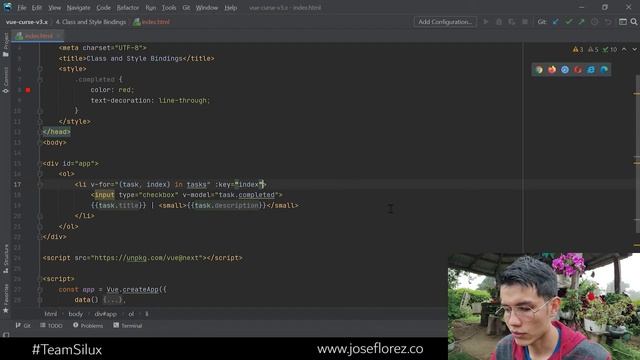The image size is (640, 360).
Task: Open the Problems bottom tool window
Action: (88, 326)
